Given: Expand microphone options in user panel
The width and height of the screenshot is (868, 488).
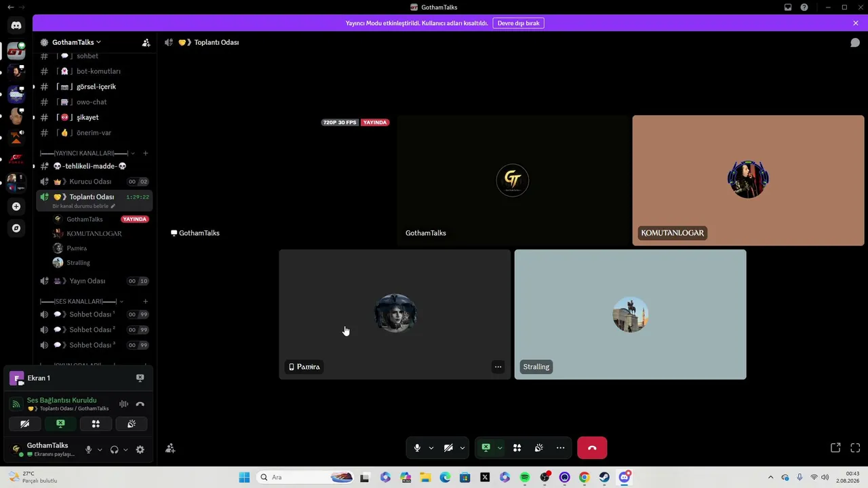Looking at the screenshot, I should point(100,449).
